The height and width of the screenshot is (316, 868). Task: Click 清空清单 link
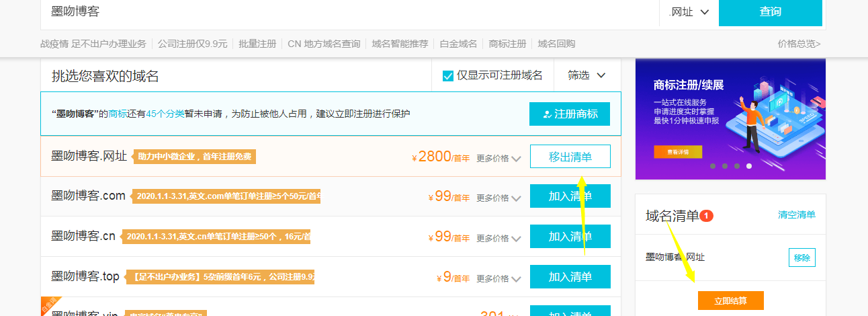tap(797, 215)
